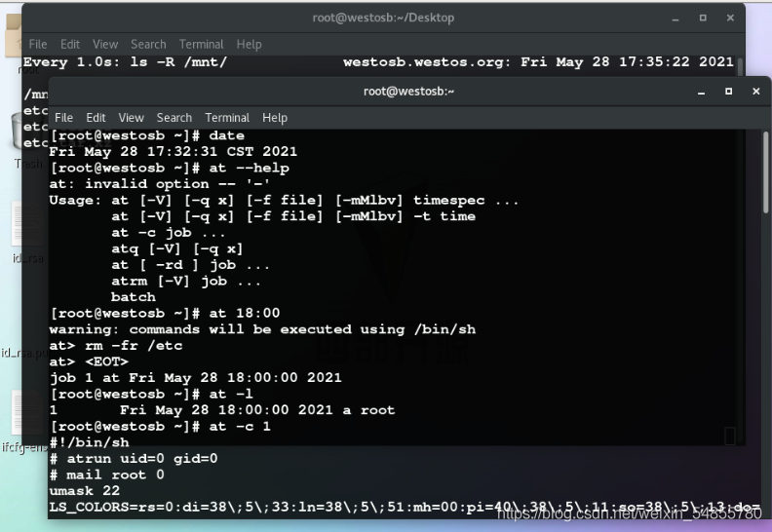The width and height of the screenshot is (772, 532).
Task: Open Search menu in root@westosb:~ terminal
Action: (x=174, y=118)
